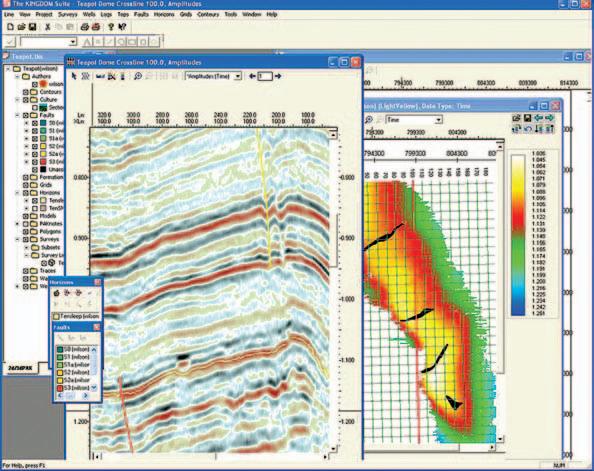
Task: Open the Surveys menu
Action: (67, 14)
